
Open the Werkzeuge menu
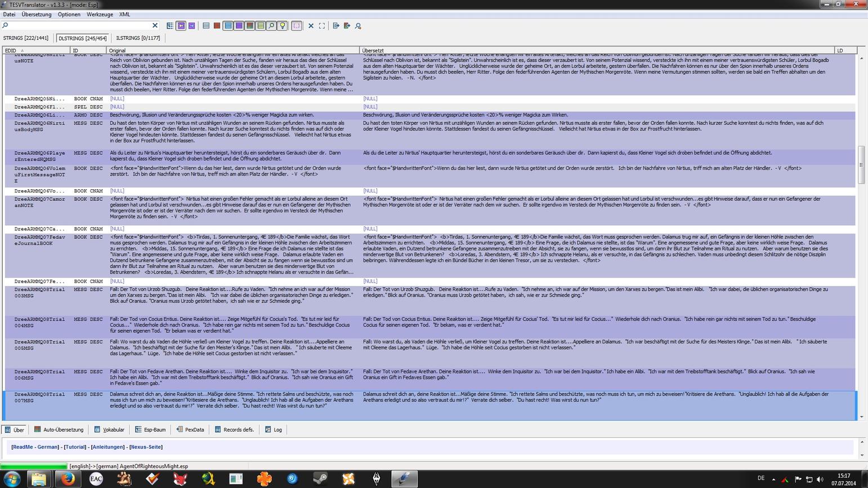(99, 14)
